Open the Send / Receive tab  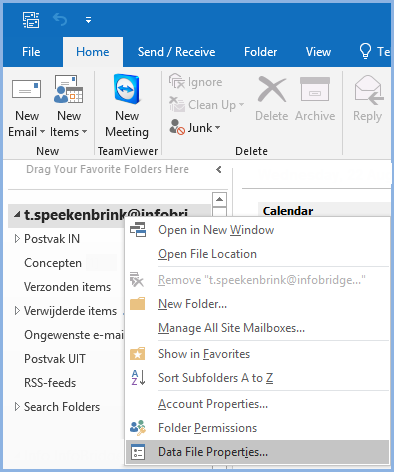coord(176,52)
